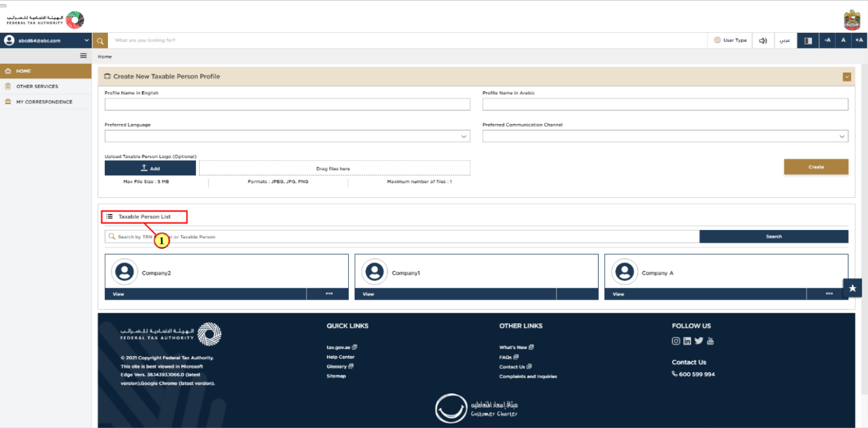Click the 'What are you looking for?' search box

pos(408,40)
